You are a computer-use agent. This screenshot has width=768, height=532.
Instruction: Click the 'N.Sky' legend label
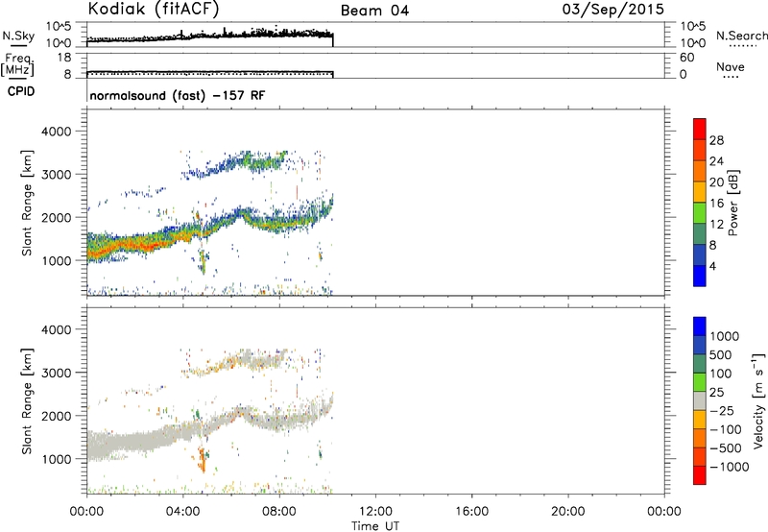[x=18, y=36]
